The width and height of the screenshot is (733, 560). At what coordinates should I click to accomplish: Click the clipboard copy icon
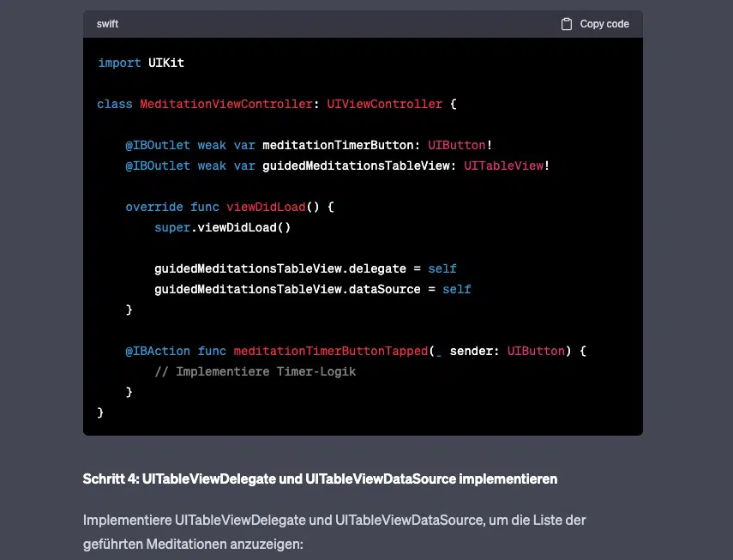point(566,24)
